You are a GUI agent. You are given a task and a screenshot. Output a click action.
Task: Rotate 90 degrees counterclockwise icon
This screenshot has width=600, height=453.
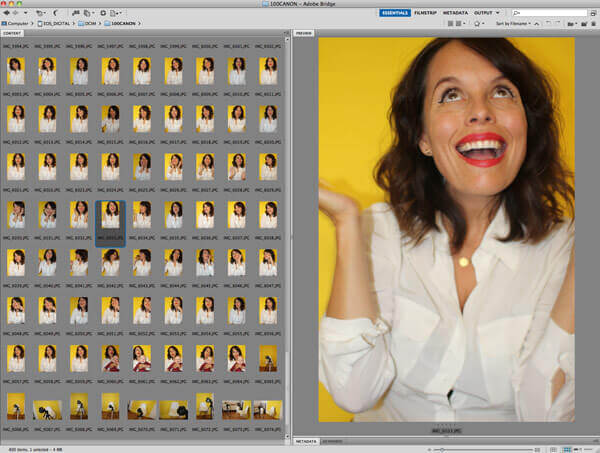click(x=548, y=23)
